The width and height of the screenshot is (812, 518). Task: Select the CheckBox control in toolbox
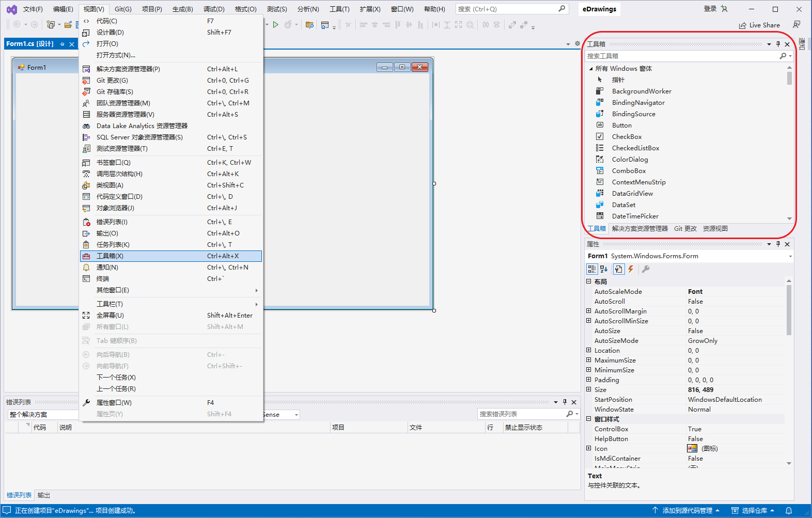pyautogui.click(x=627, y=137)
